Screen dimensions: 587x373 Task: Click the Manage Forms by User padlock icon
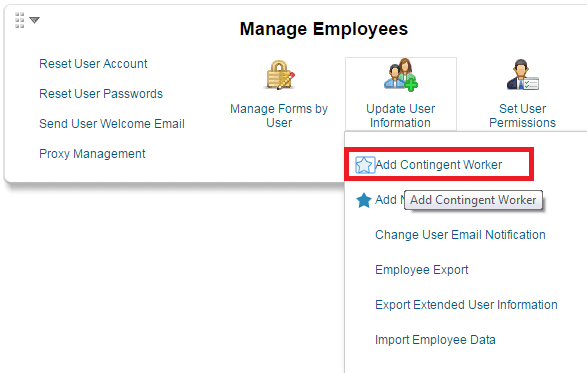[x=280, y=75]
